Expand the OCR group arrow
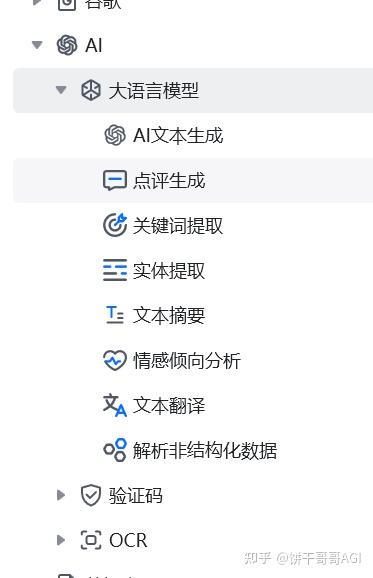Image resolution: width=373 pixels, height=578 pixels. (61, 540)
